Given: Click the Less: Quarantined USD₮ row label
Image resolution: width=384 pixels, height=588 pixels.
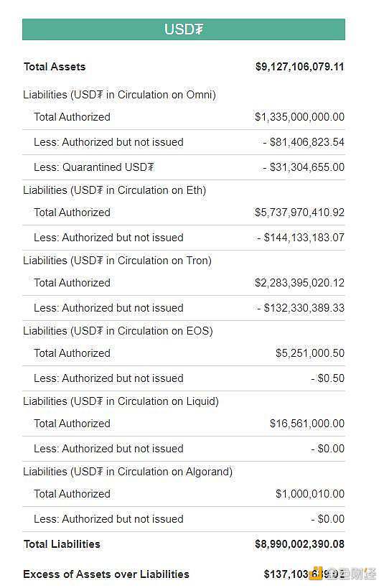Looking at the screenshot, I should pos(94,167).
